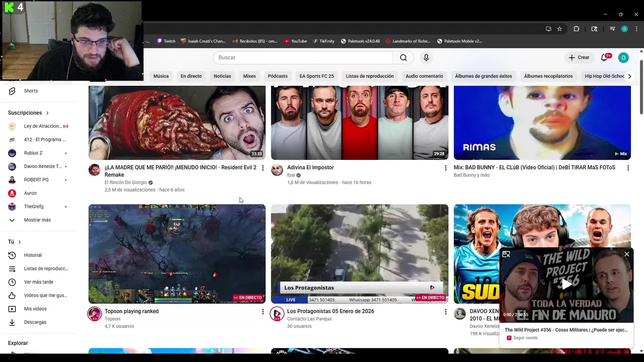Open BAD BUNNY mix thumbnail

click(x=542, y=123)
